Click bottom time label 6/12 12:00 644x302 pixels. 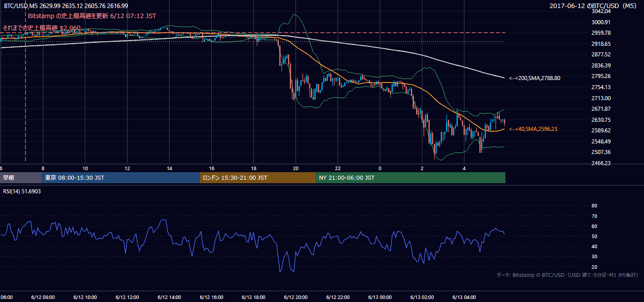[x=127, y=297]
